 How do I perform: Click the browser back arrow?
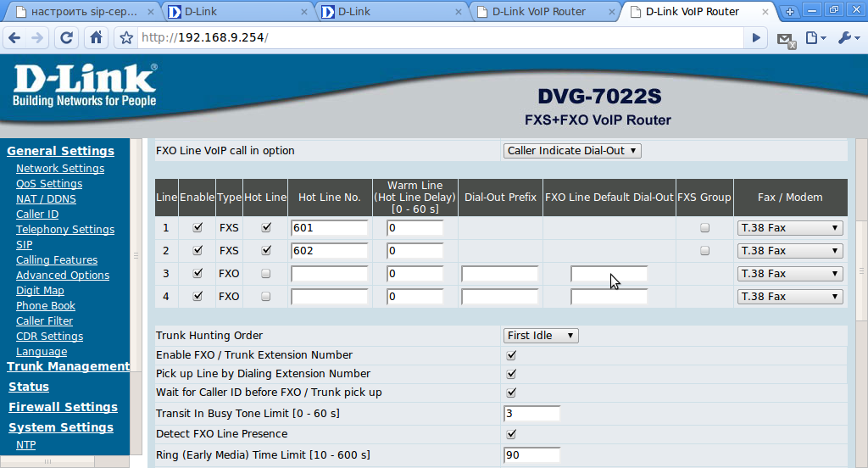pos(15,37)
